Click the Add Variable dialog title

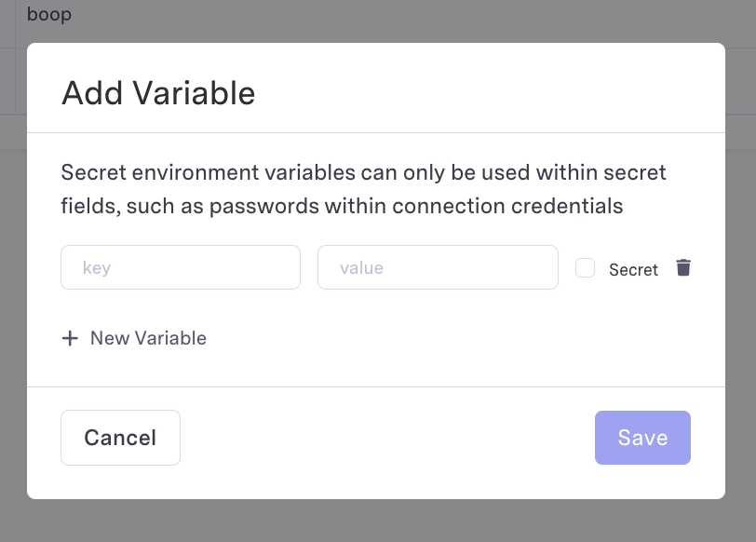click(158, 93)
